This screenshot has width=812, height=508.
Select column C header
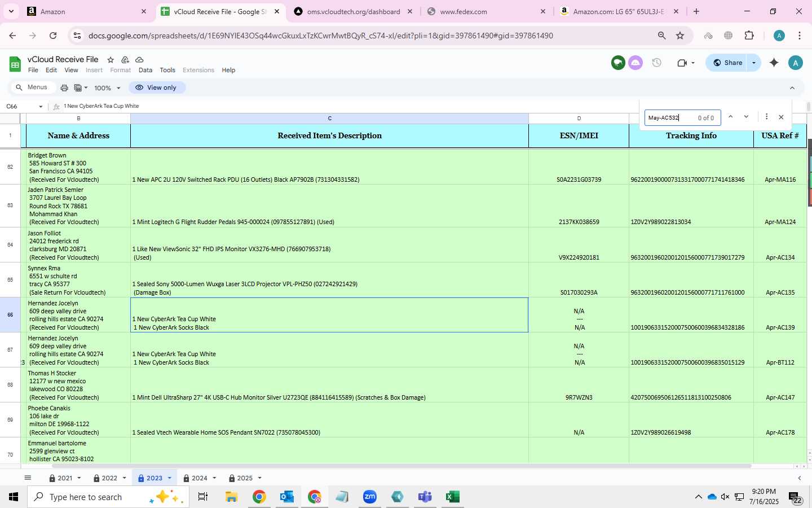(x=329, y=119)
